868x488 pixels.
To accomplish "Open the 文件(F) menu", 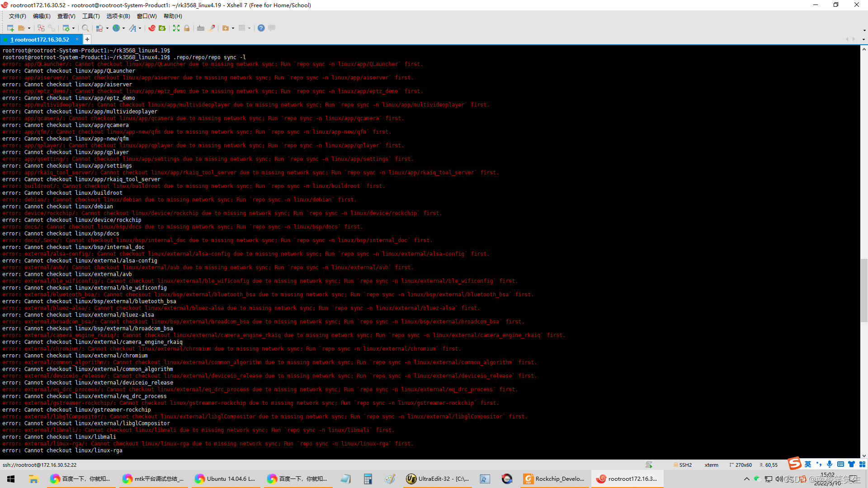I will click(x=17, y=16).
